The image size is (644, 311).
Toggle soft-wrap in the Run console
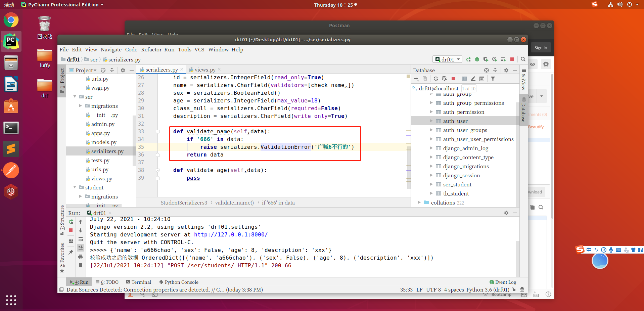(81, 239)
